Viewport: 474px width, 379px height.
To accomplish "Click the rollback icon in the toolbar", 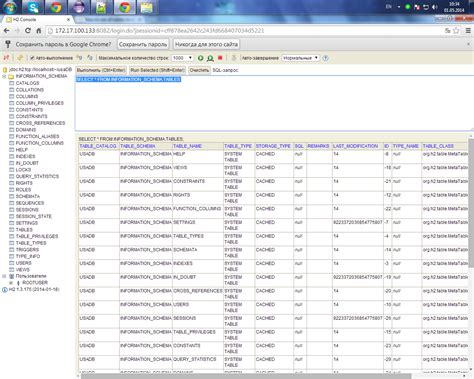I will coord(90,58).
